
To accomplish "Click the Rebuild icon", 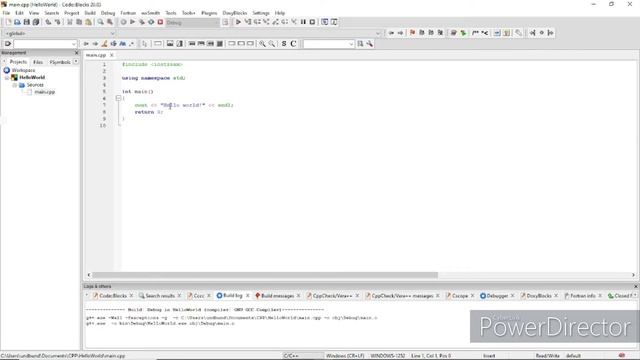I will 151,22.
